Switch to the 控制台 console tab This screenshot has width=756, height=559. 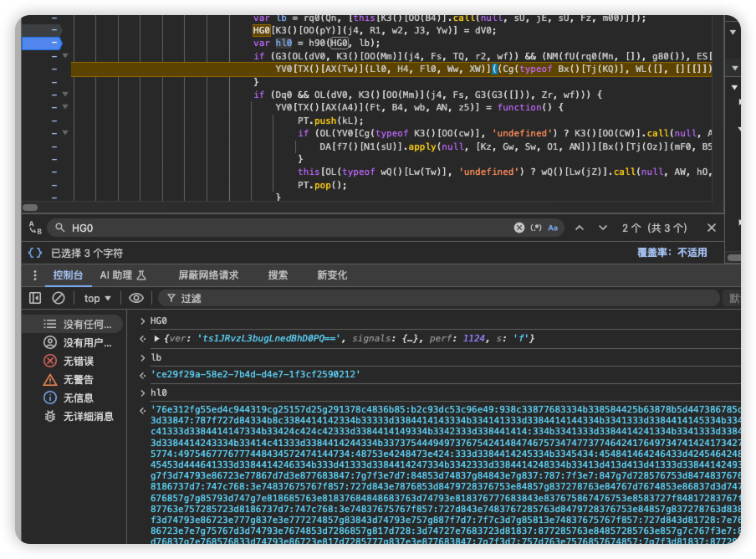tap(68, 275)
